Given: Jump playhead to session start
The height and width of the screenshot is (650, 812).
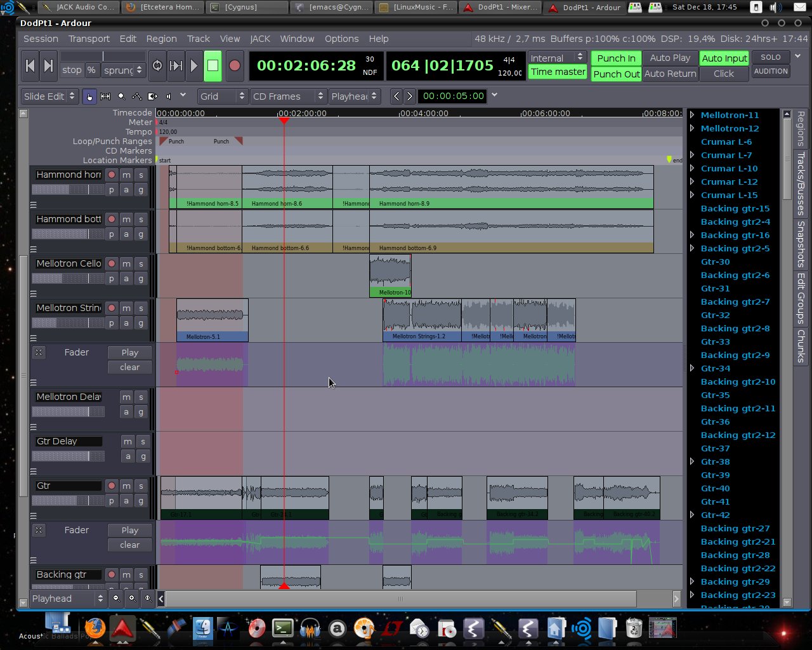Looking at the screenshot, I should click(30, 66).
